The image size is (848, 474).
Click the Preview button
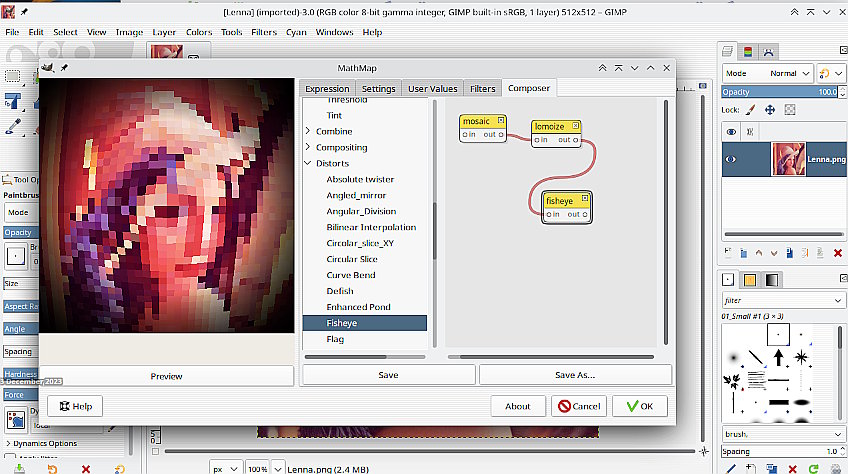pyautogui.click(x=166, y=376)
